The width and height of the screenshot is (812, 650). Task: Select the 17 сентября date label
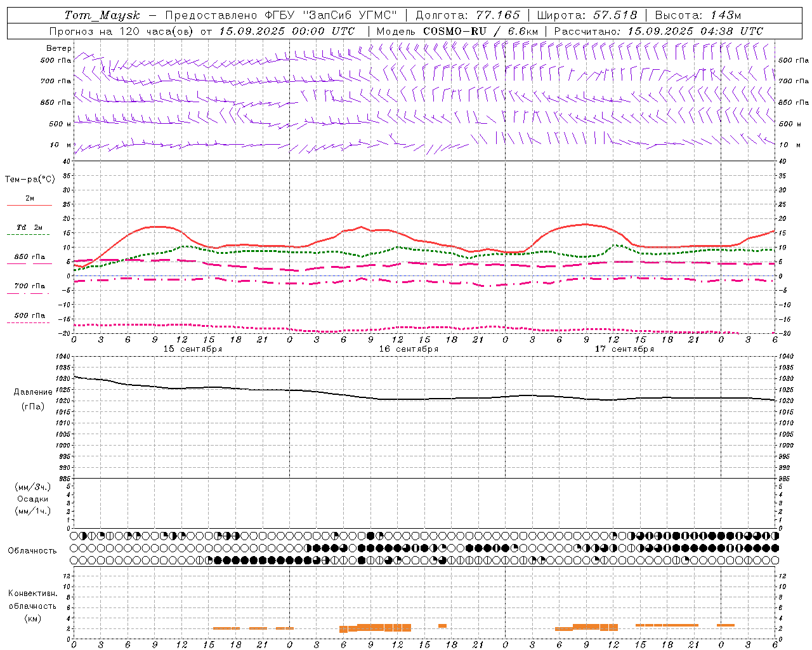coord(624,349)
